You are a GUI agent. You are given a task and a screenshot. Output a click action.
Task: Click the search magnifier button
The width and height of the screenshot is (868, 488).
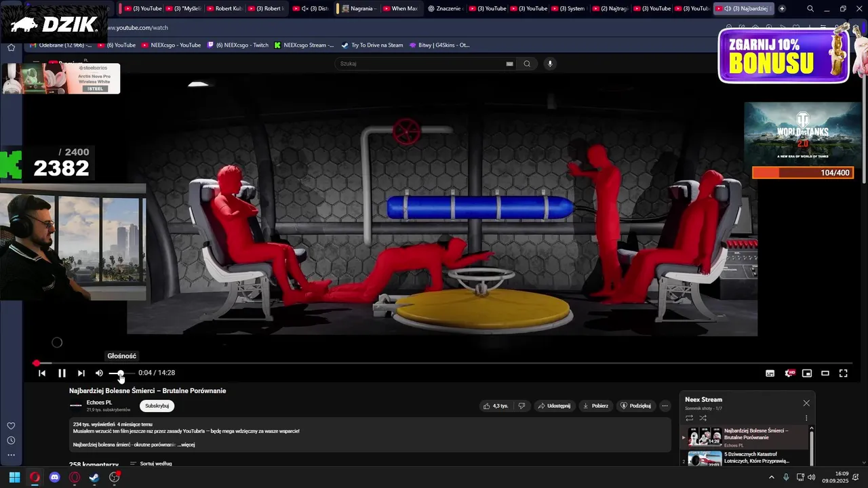coord(527,64)
